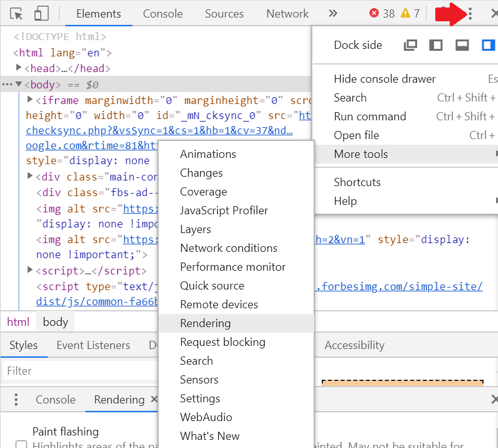498x448 pixels.
Task: Choose Open file menu item
Action: (406, 135)
